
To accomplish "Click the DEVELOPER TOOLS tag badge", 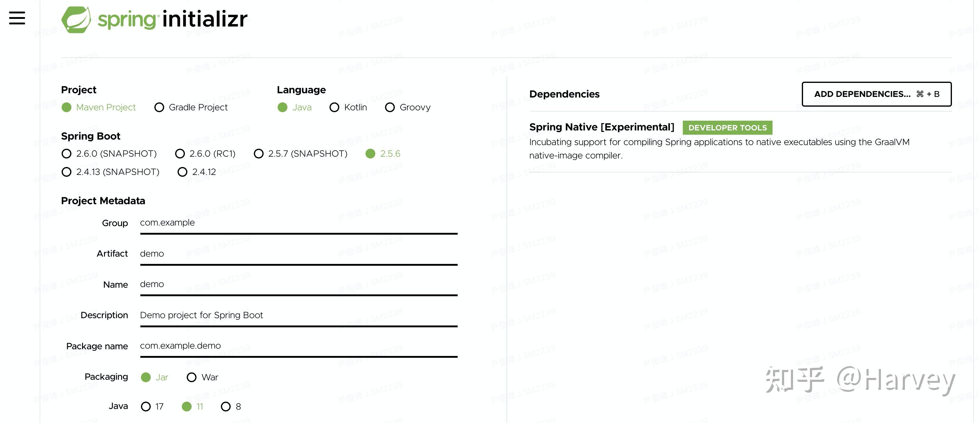I will [727, 128].
